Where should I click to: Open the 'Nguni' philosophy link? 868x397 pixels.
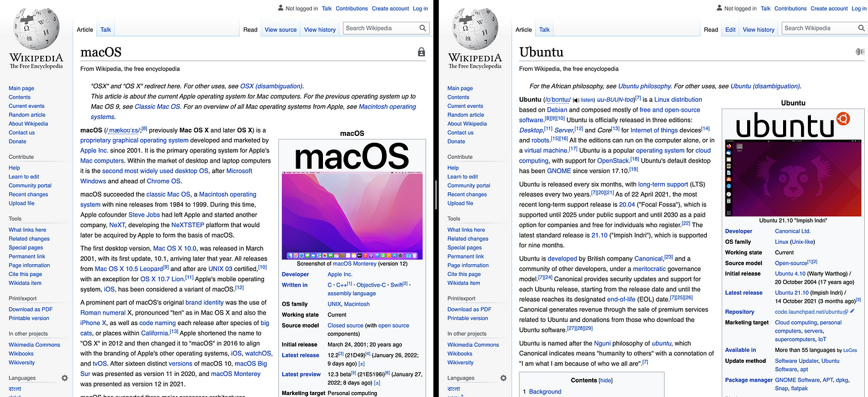603,343
